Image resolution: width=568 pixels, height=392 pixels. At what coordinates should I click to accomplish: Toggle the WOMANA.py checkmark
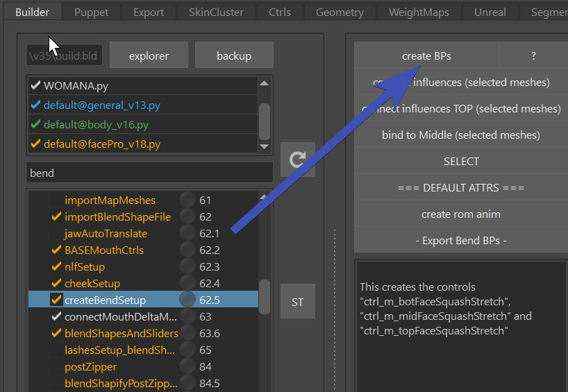[35, 85]
